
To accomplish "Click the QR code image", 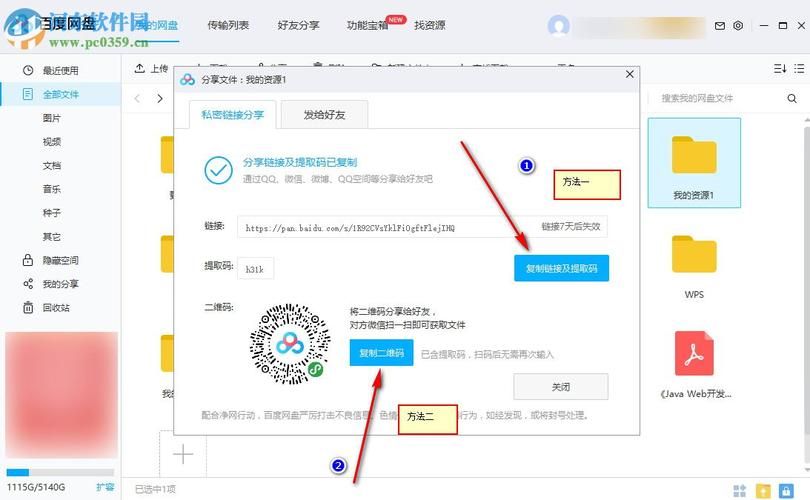I will tap(290, 344).
